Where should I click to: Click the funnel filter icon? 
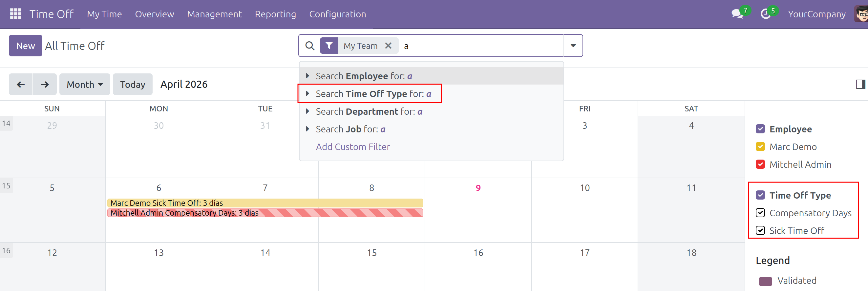(x=329, y=46)
